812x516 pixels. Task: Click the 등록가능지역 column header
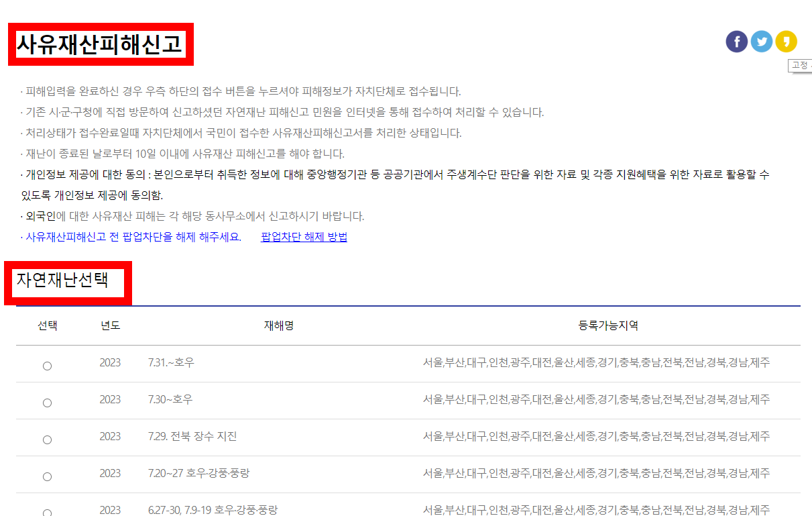tap(605, 325)
